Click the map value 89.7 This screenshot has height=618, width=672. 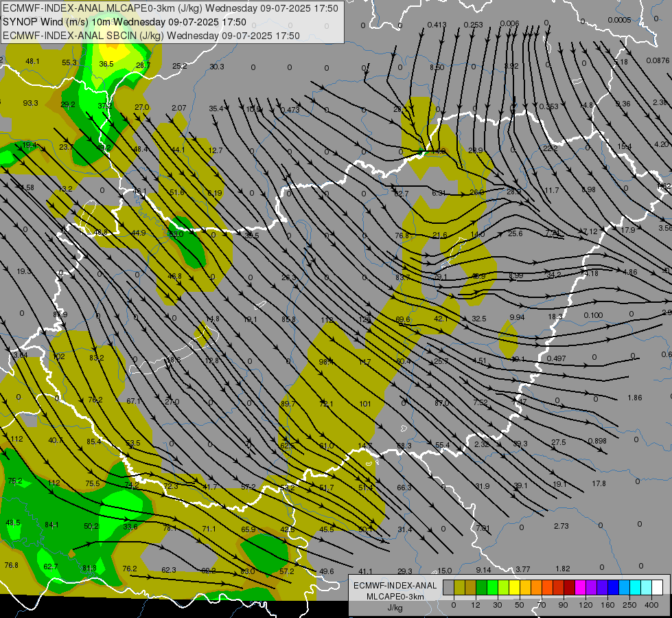pyautogui.click(x=288, y=404)
